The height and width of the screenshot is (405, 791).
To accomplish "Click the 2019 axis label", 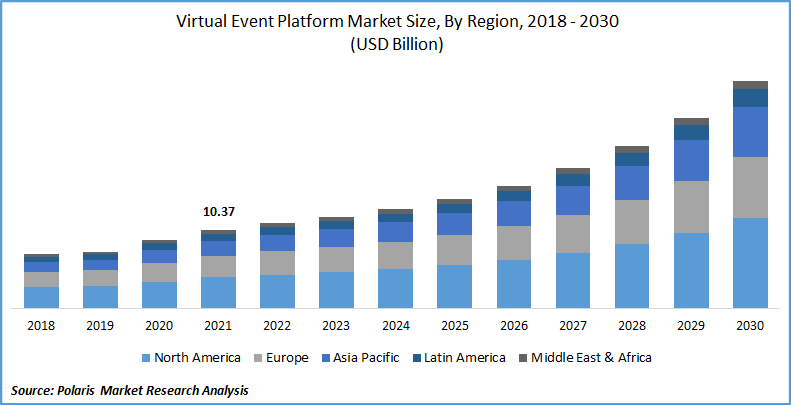I will (100, 326).
